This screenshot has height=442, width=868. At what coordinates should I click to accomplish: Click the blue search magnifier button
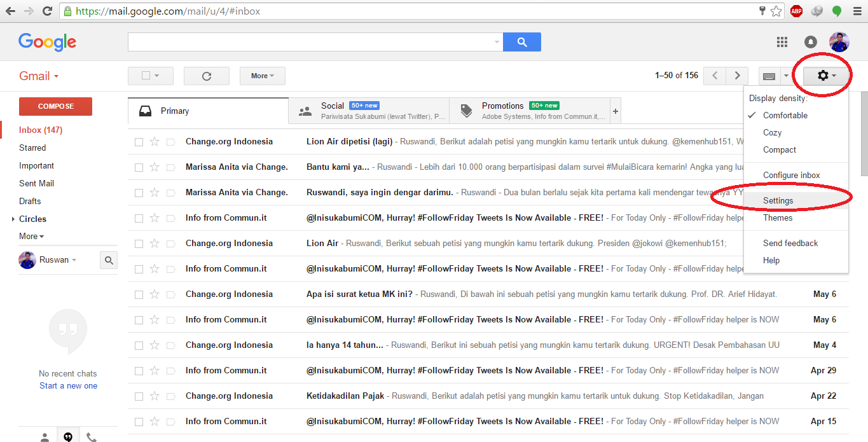click(x=522, y=42)
